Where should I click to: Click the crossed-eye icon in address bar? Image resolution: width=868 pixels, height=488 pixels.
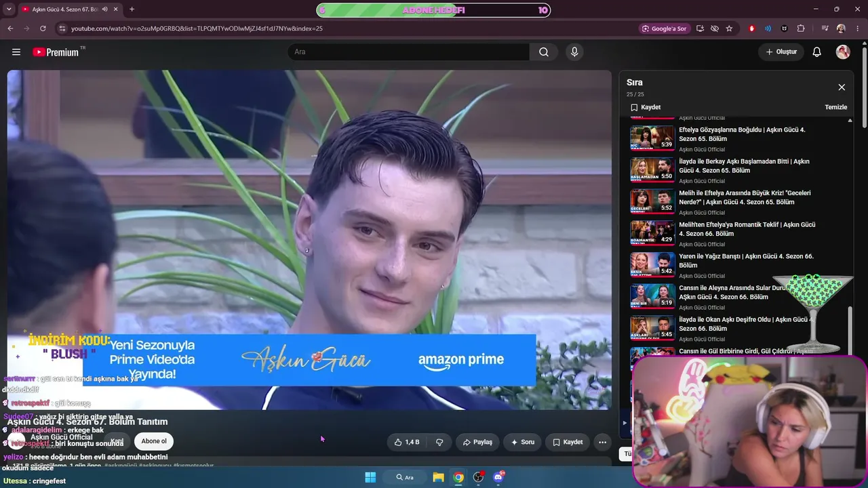click(x=715, y=28)
